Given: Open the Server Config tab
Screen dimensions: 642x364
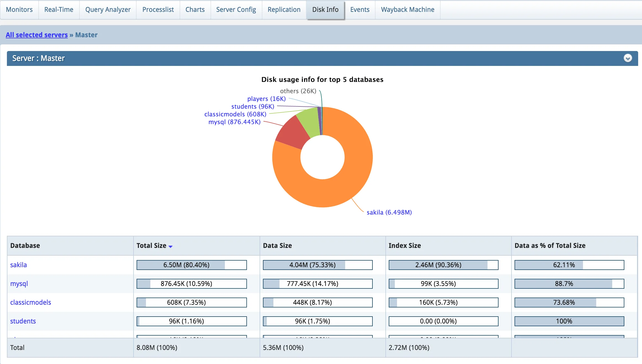Looking at the screenshot, I should tap(236, 10).
